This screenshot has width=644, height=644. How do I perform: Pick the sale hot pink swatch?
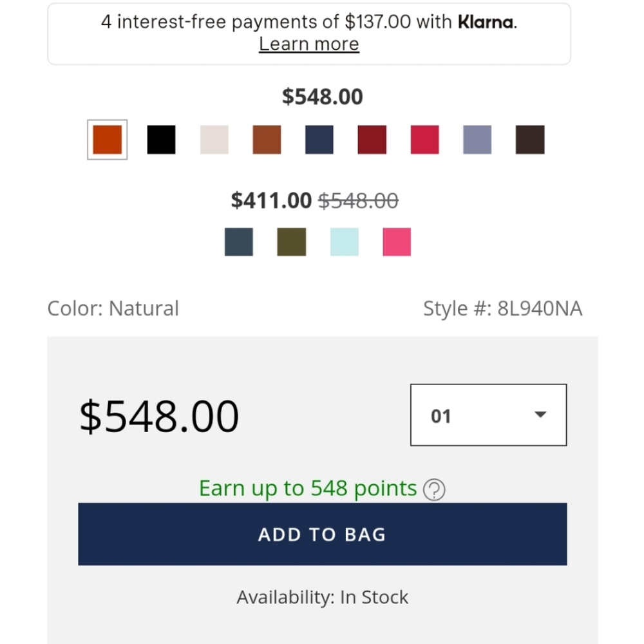(x=397, y=242)
